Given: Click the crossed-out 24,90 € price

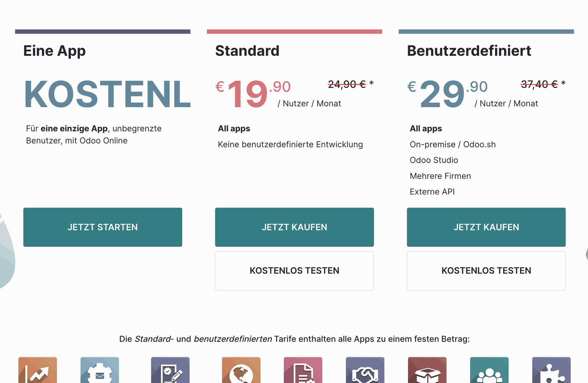Looking at the screenshot, I should pyautogui.click(x=346, y=84).
